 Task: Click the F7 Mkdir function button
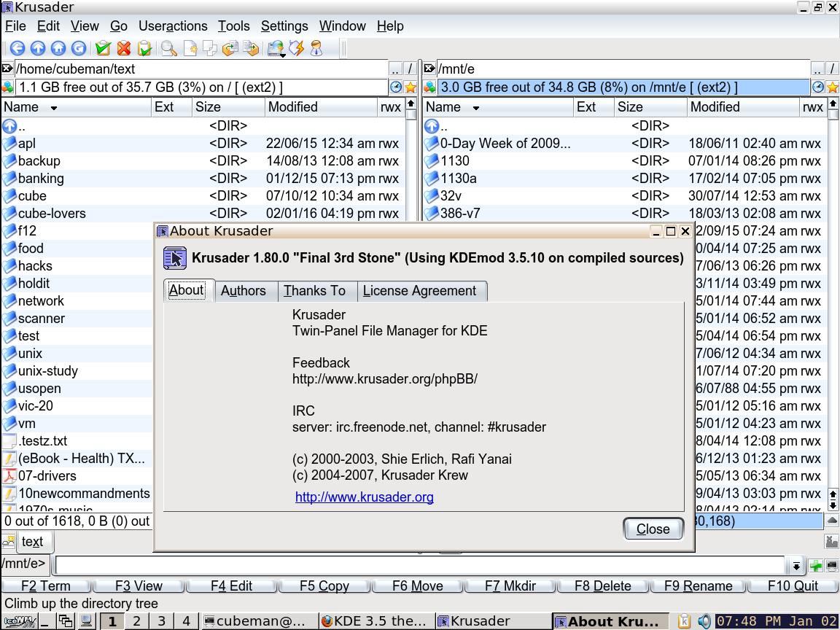pyautogui.click(x=510, y=586)
